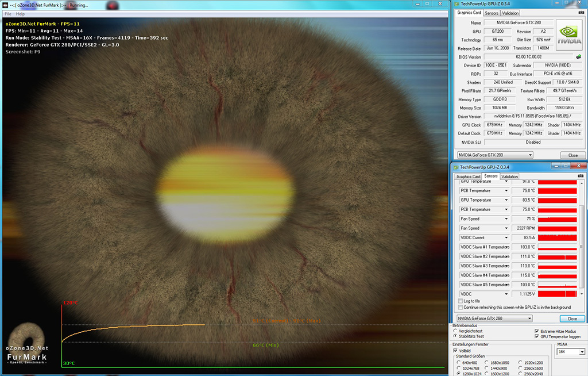Click the FurMark window title bar icon
This screenshot has height=376, width=588.
(x=5, y=5)
